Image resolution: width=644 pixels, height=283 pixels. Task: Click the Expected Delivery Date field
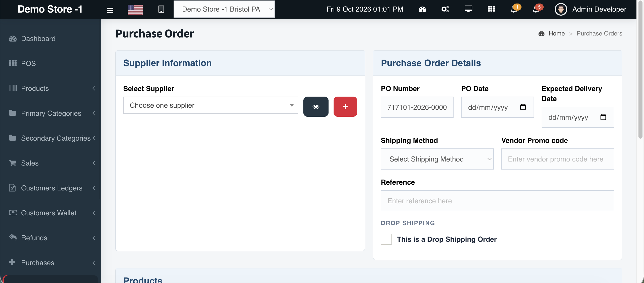pos(578,117)
